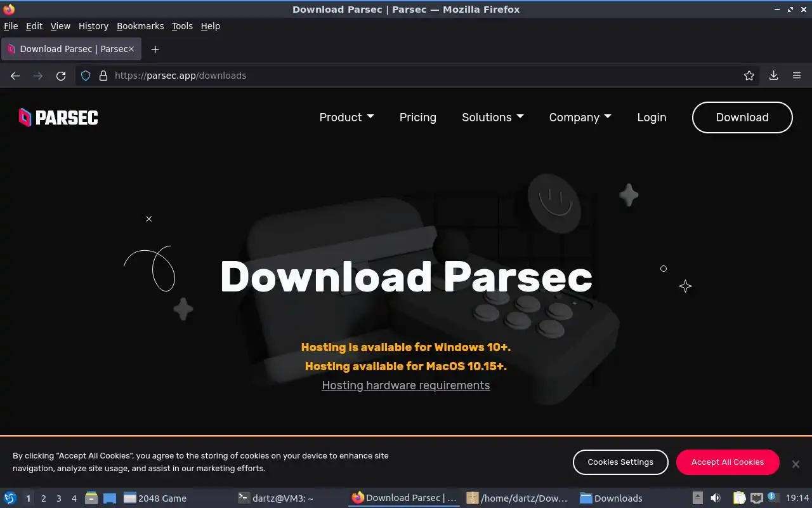The width and height of the screenshot is (812, 508).
Task: Expand the Company dropdown menu
Action: coord(580,117)
